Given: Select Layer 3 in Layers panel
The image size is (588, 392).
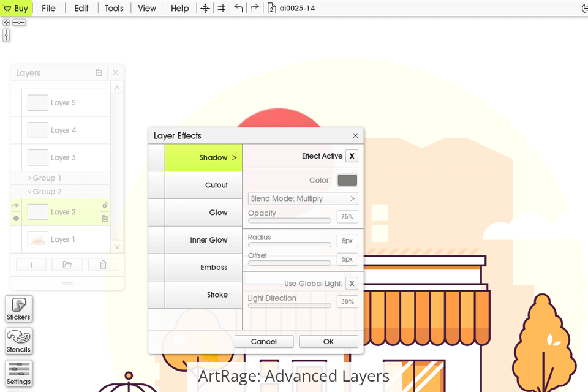Looking at the screenshot, I should (66, 157).
